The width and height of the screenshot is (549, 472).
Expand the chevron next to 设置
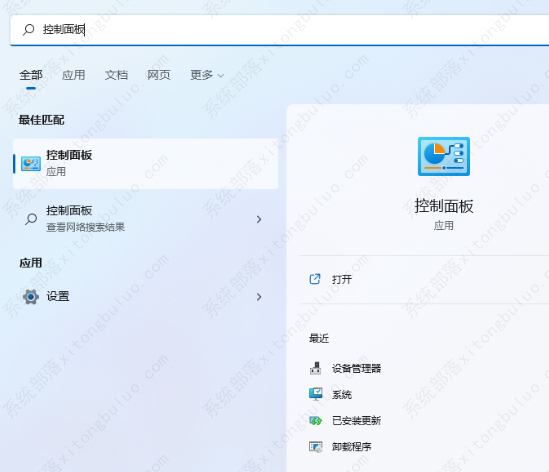click(259, 297)
